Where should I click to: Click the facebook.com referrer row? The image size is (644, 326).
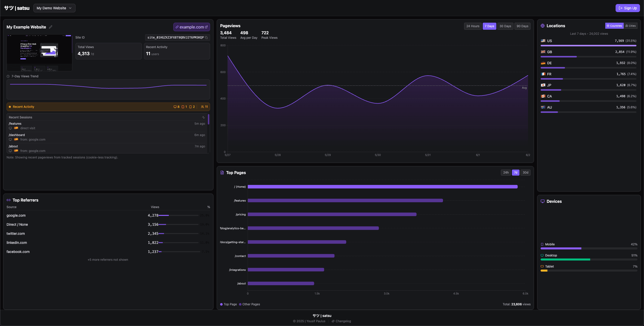click(108, 252)
